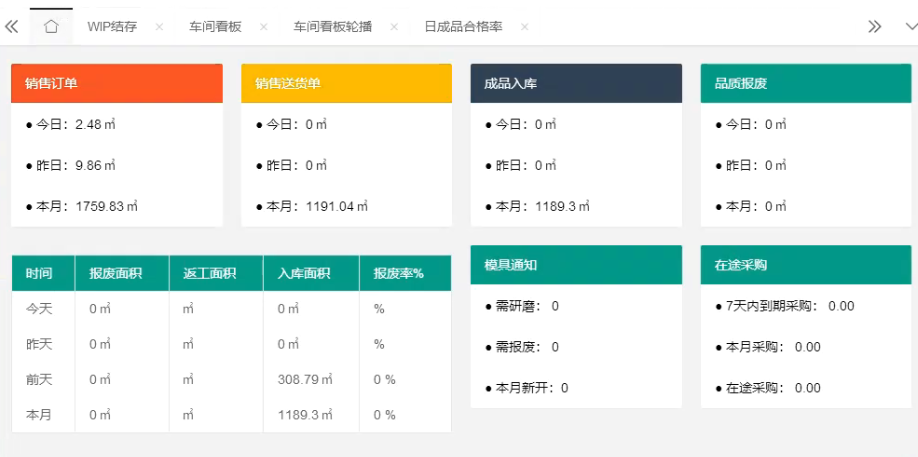Screen dimensions: 918x457
Task: Click the 报废率% column header
Action: pyautogui.click(x=404, y=273)
